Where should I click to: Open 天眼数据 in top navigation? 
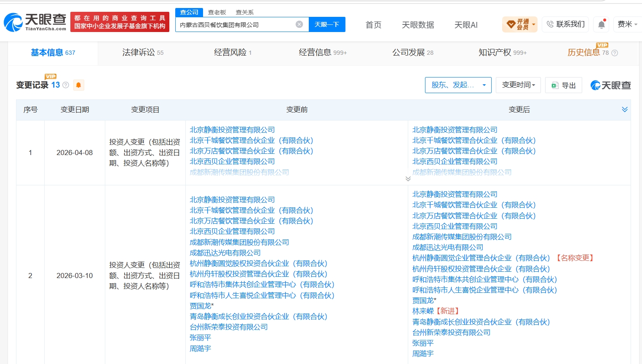click(x=418, y=25)
